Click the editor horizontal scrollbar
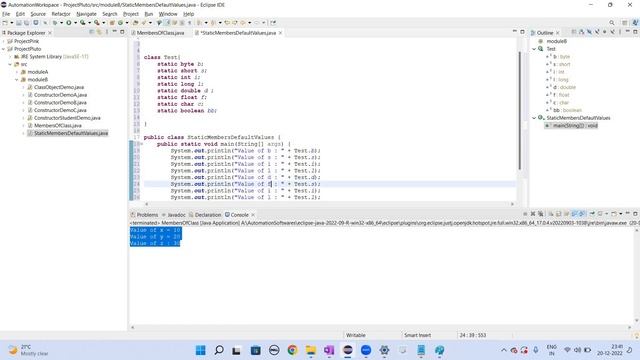This screenshot has width=640, height=360. click(x=330, y=204)
